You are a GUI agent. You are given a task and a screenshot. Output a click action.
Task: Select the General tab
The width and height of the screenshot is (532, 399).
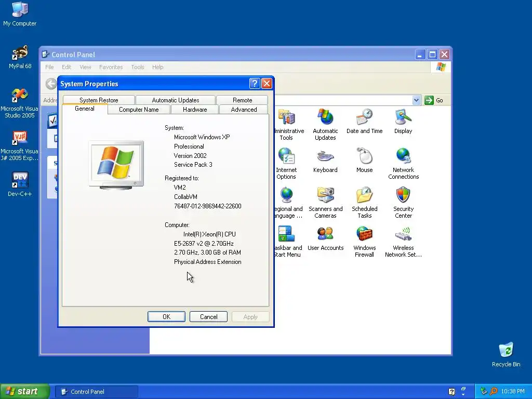click(85, 109)
